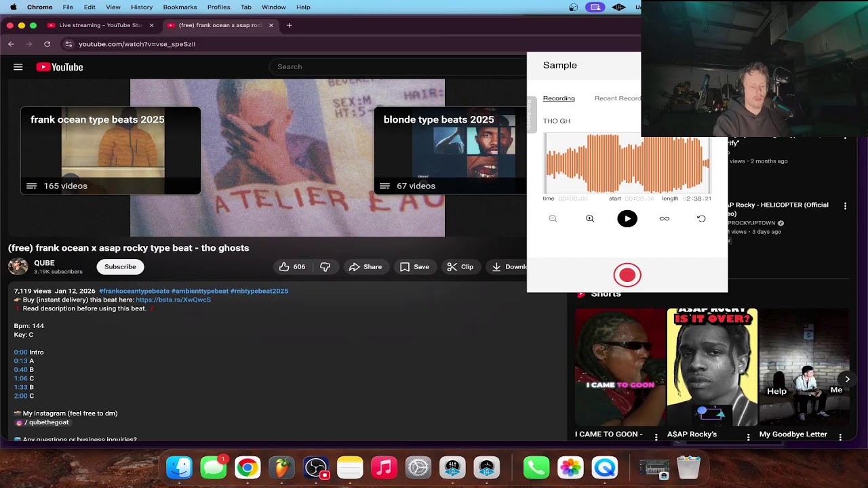The image size is (868, 488).
Task: Go to the YouTube home logo
Action: coord(60,67)
